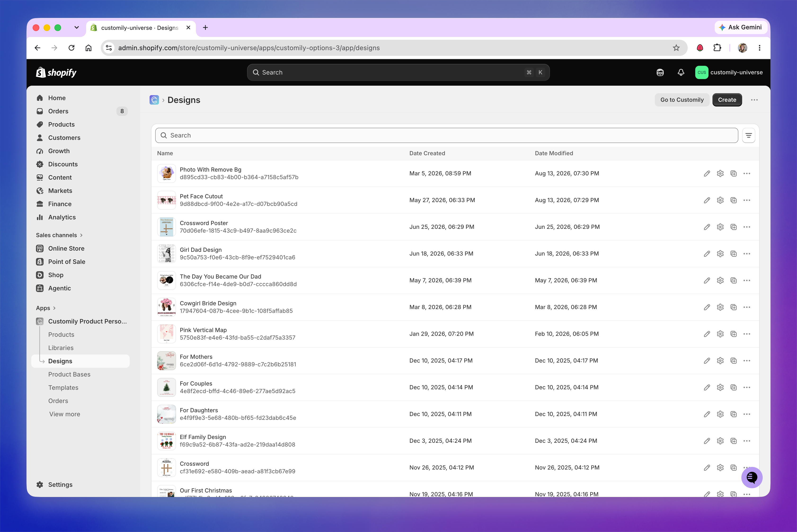Click the Date Created column header
The width and height of the screenshot is (797, 532).
tap(427, 153)
